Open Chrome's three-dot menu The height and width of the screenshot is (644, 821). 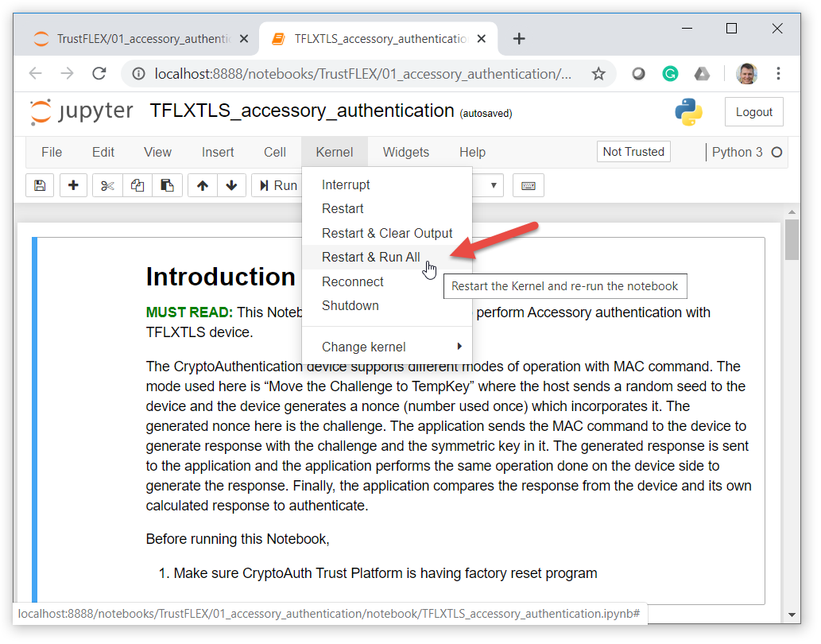pyautogui.click(x=778, y=74)
